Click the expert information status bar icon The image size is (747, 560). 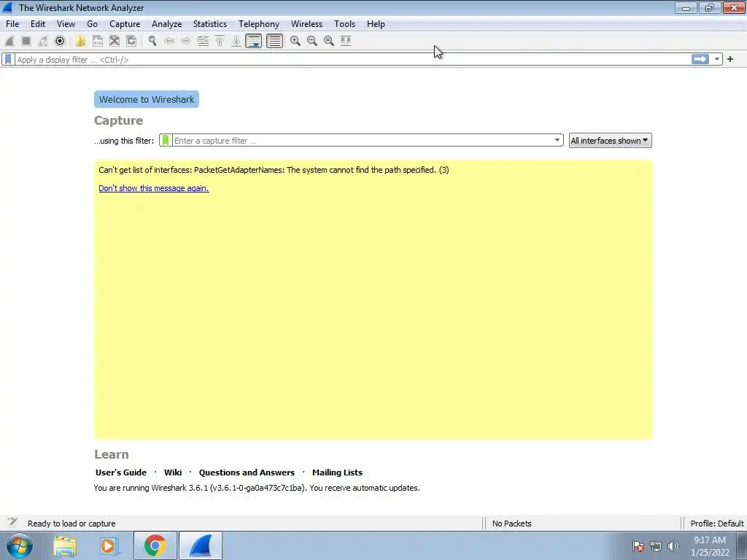point(12,522)
